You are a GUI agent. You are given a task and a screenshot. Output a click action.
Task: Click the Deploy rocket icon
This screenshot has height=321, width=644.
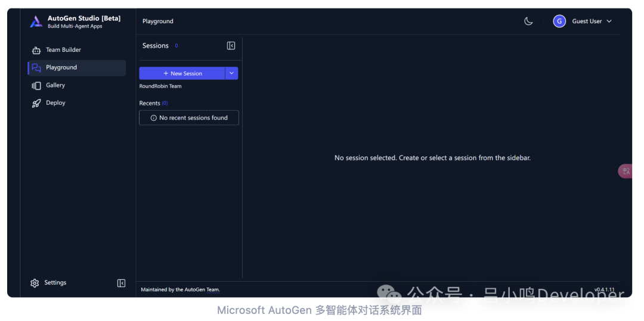point(36,103)
